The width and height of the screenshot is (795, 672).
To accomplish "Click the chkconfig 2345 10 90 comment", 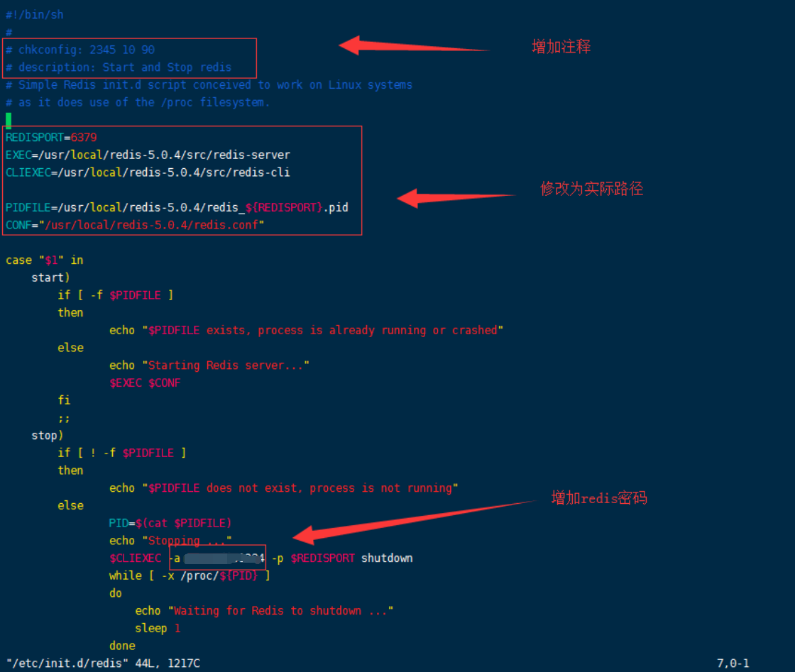I will pos(80,50).
